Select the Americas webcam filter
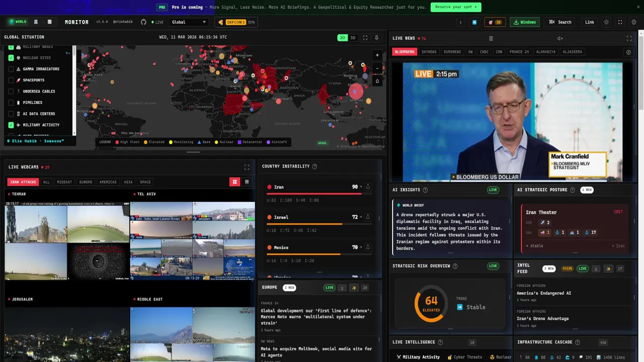Viewport: 644px width, 362px height. 108,182
